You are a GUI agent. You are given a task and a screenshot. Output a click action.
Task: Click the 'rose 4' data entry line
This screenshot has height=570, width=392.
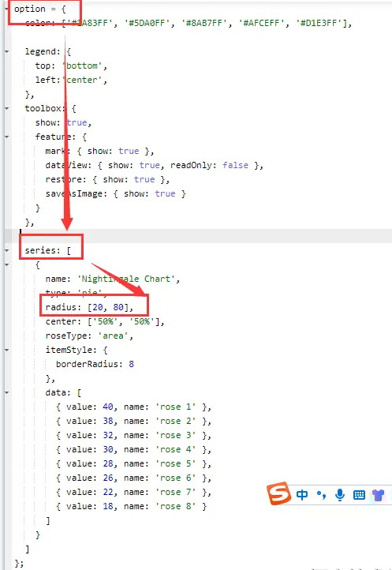click(133, 449)
